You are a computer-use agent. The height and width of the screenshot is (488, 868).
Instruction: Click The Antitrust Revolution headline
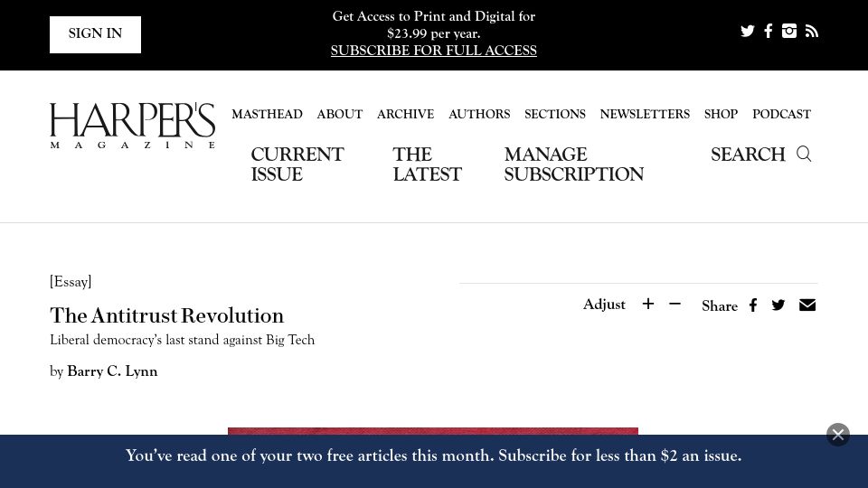click(x=166, y=315)
